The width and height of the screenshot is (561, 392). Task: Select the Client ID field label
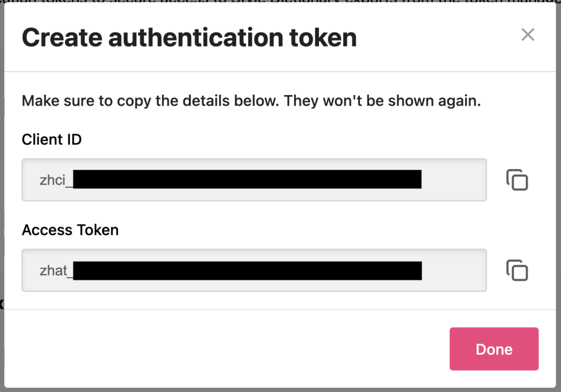click(52, 140)
